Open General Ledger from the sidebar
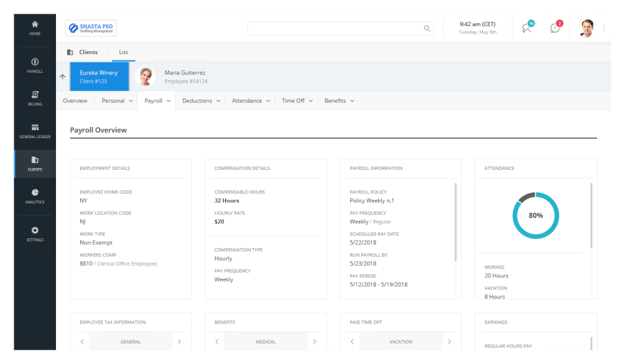This screenshot has width=625, height=364. (35, 131)
